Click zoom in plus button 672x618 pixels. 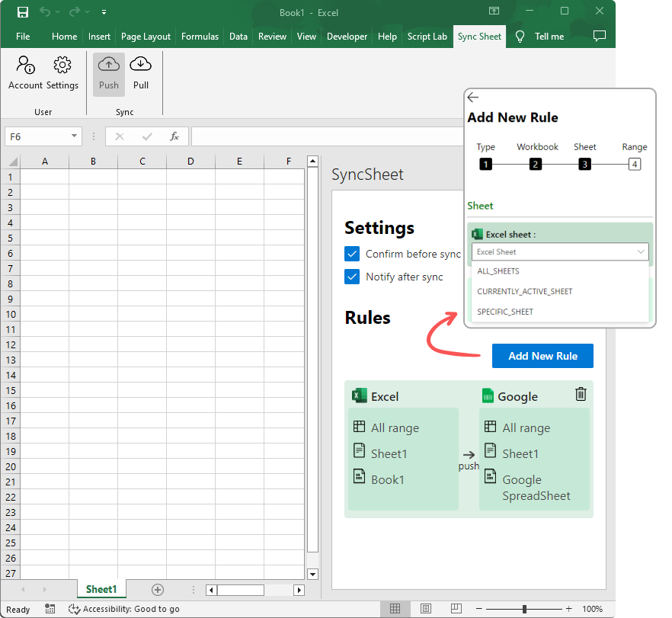[568, 609]
